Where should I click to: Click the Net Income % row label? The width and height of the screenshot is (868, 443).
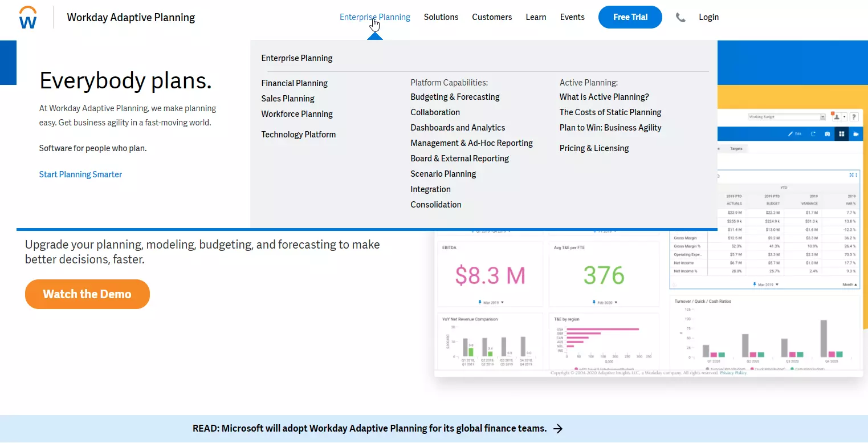pos(686,271)
